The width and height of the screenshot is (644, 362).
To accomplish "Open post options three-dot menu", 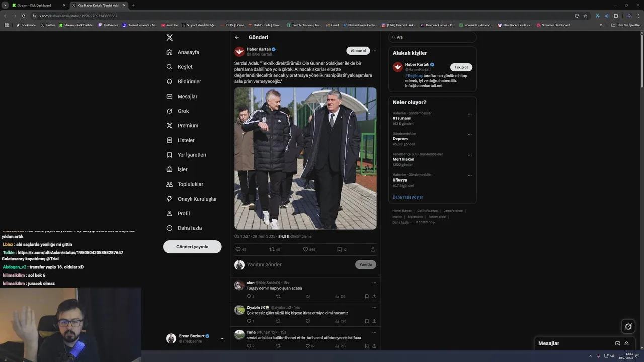I will click(x=374, y=51).
